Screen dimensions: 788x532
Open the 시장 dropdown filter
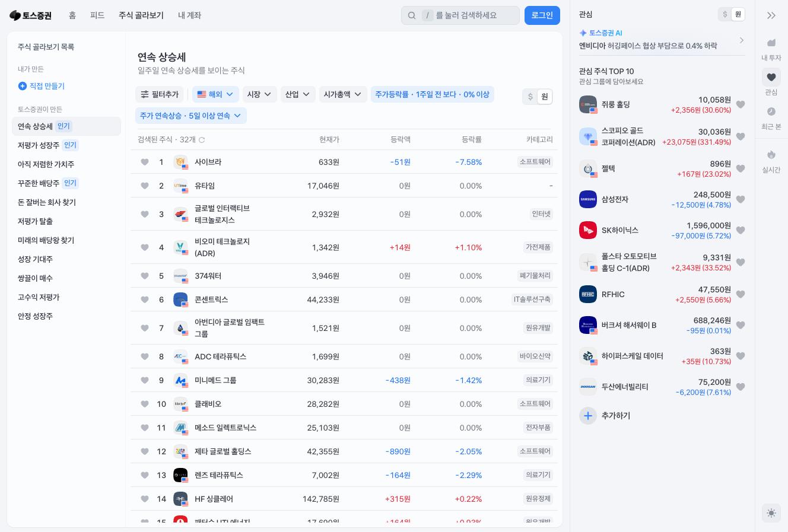(x=259, y=94)
